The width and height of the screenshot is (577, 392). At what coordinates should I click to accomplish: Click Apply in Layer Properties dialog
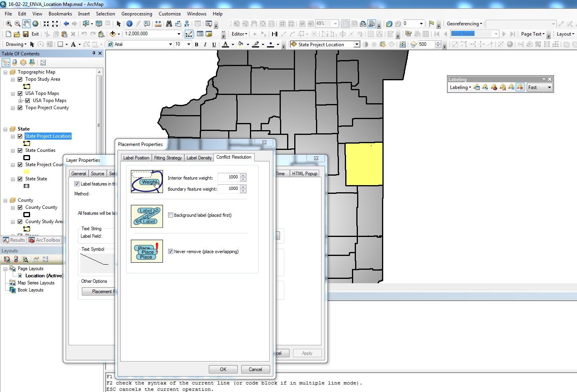tap(307, 353)
